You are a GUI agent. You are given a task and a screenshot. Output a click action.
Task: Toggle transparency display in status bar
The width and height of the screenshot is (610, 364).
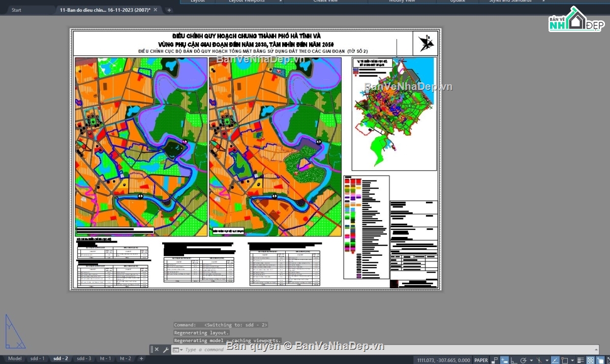[590, 360]
